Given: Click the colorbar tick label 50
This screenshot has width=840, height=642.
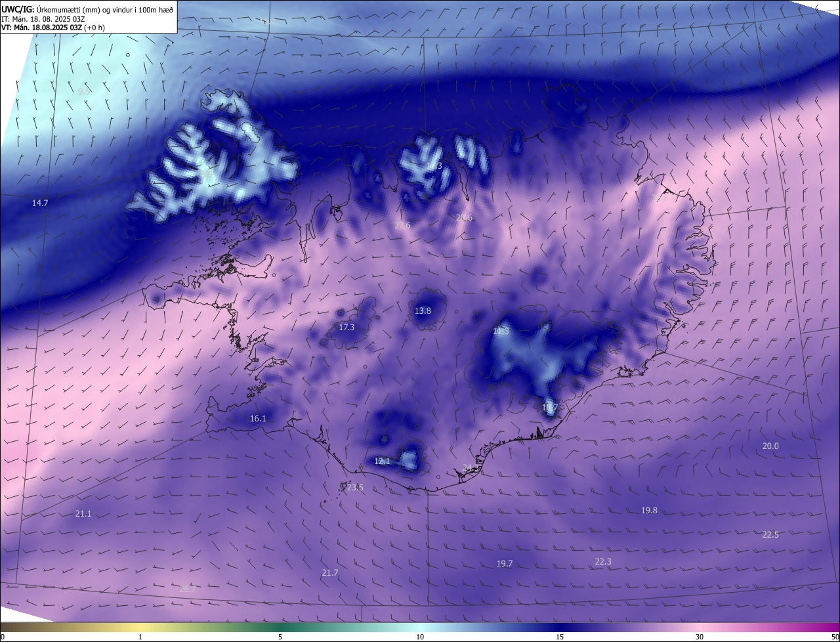Looking at the screenshot, I should click(835, 637).
